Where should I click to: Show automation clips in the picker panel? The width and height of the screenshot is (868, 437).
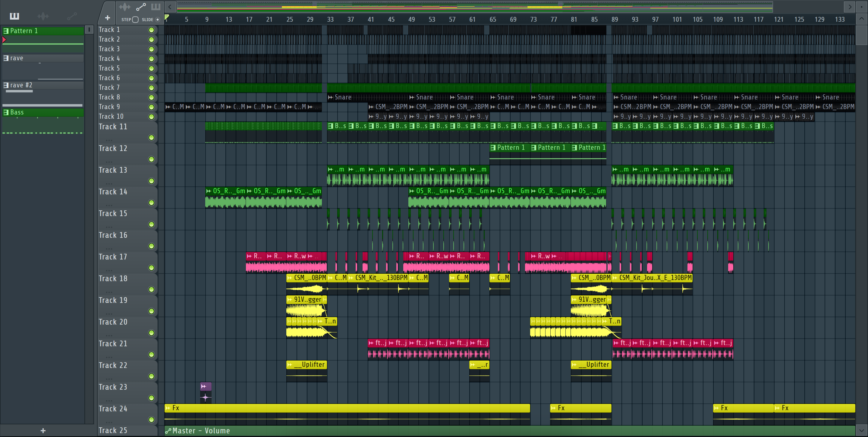point(72,16)
